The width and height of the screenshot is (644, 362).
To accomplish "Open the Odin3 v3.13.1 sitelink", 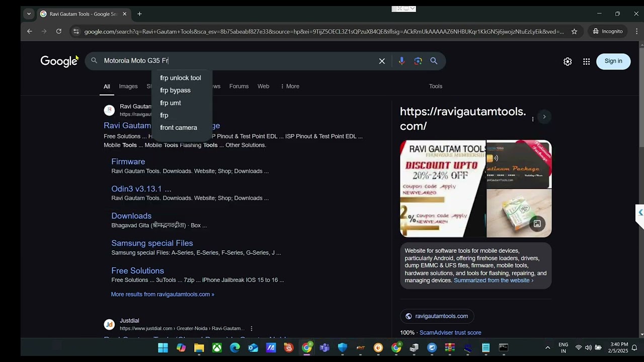I will [141, 189].
